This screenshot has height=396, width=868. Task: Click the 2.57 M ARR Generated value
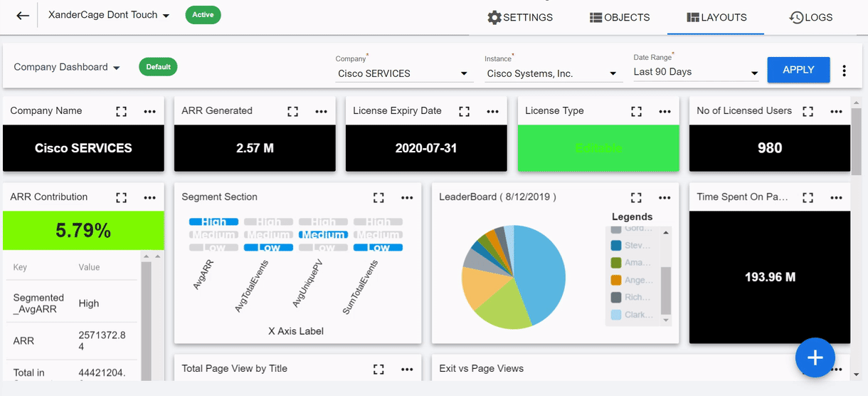pyautogui.click(x=255, y=148)
